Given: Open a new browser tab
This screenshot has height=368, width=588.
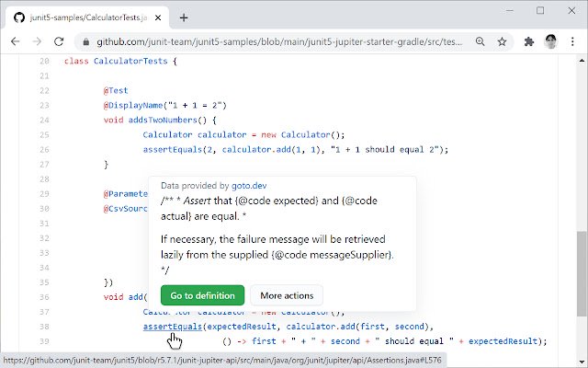Looking at the screenshot, I should [x=184, y=17].
